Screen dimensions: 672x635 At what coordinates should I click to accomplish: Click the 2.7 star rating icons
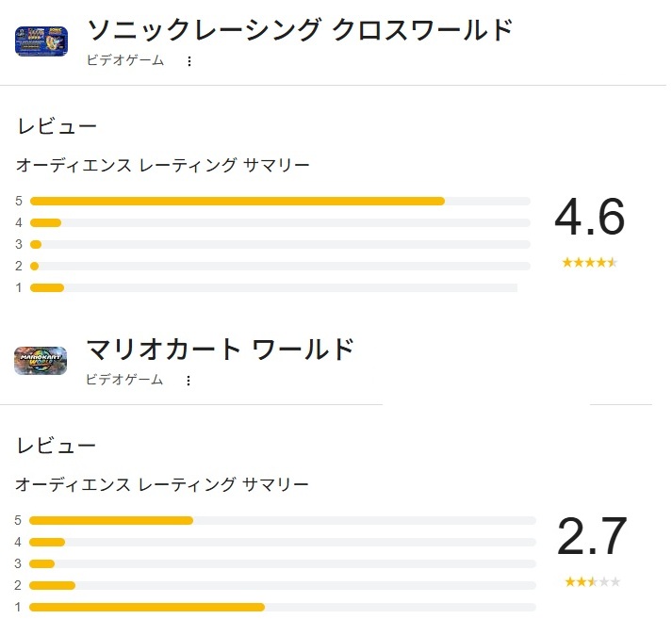(592, 581)
